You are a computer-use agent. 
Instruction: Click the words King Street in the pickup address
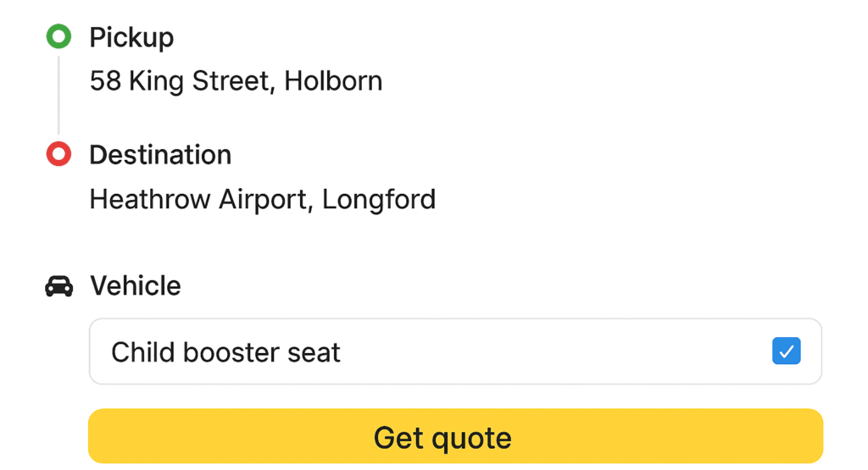click(202, 81)
